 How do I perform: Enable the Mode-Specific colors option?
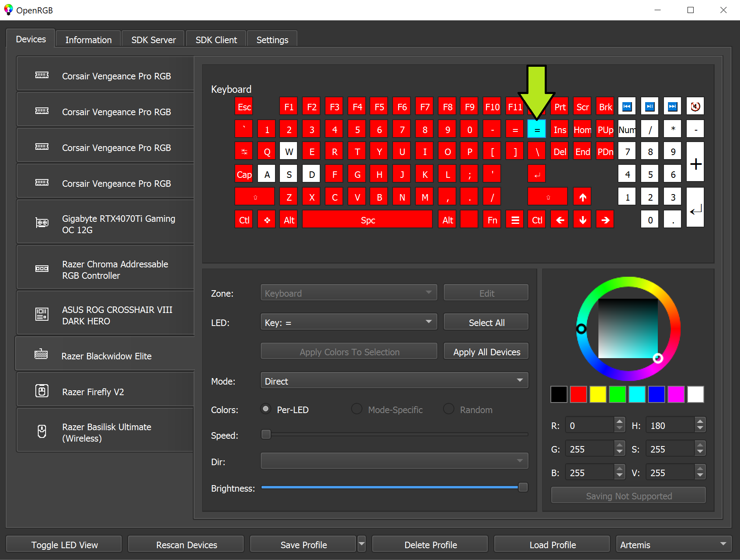point(357,409)
